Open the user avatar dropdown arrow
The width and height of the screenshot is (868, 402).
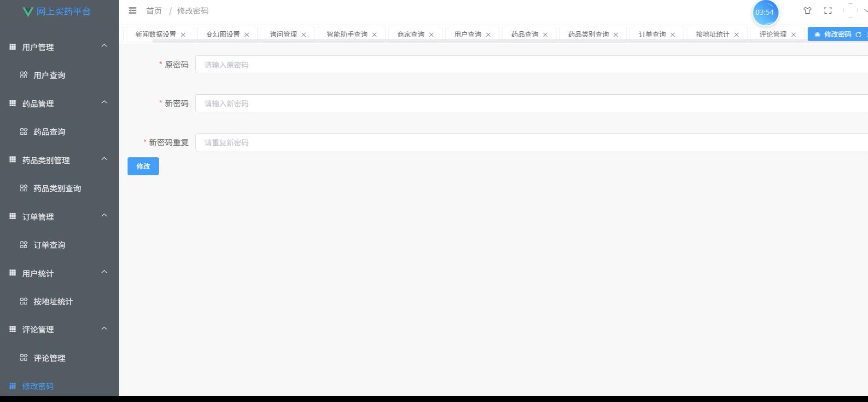[865, 11]
